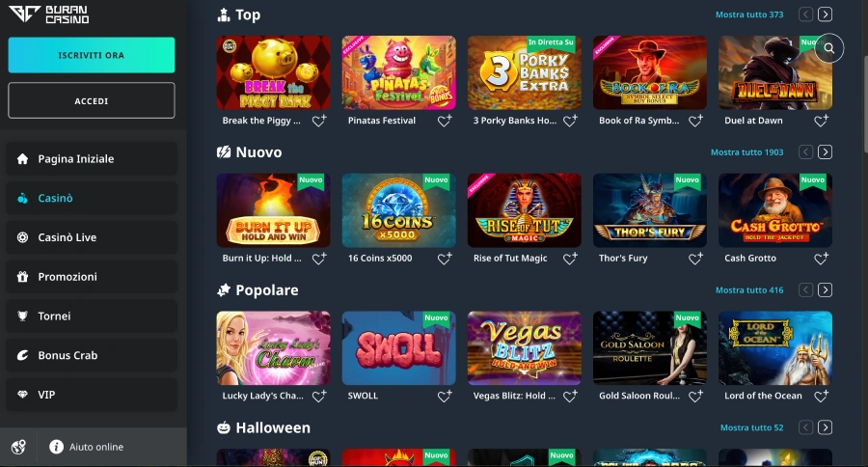The image size is (868, 467).
Task: Advance the Nuovo carousel right arrow
Action: pyautogui.click(x=825, y=151)
